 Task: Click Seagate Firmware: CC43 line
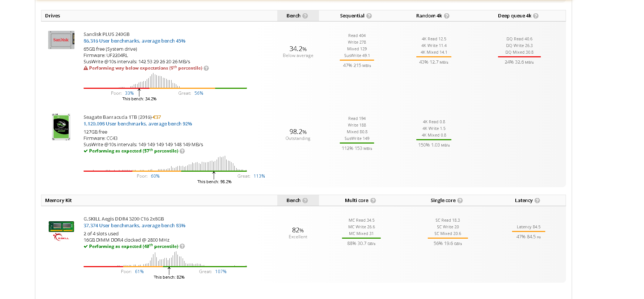[x=101, y=138]
